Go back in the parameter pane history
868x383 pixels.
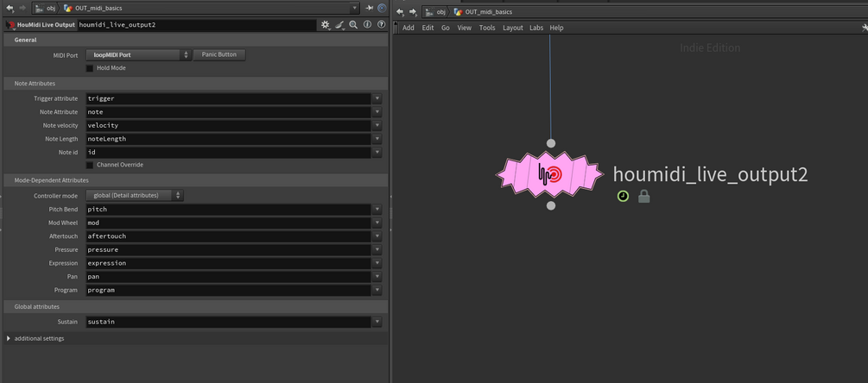[x=10, y=9]
